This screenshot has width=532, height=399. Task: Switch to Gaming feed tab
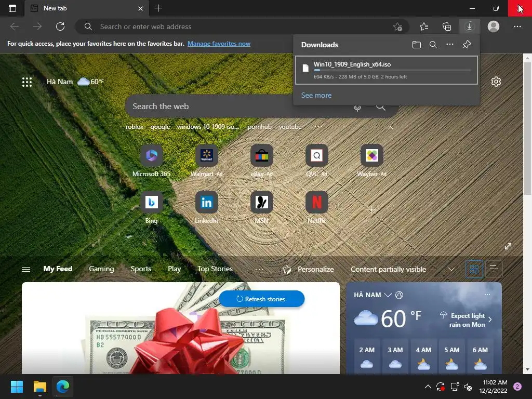[x=101, y=269]
